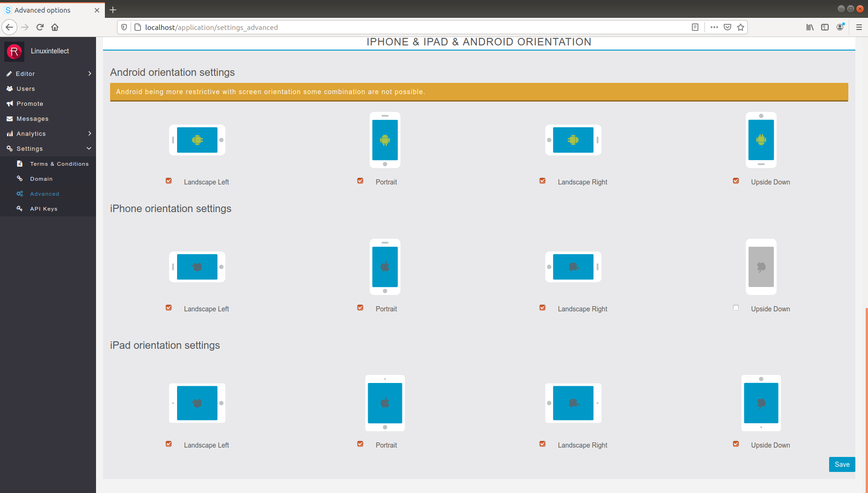Screen dimensions: 868x493
Task: Uncheck Android Landscape Left orientation
Action: [x=168, y=181]
